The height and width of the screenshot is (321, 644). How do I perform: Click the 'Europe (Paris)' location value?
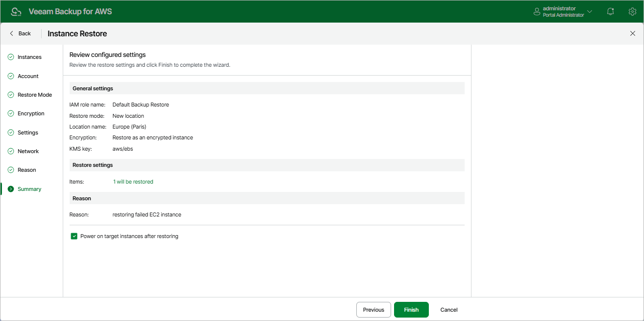coord(129,127)
